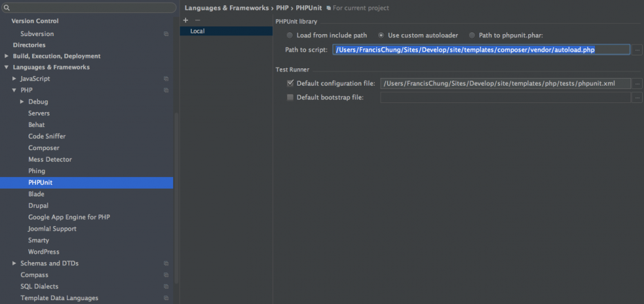This screenshot has width=644, height=304.
Task: Click project-level icon beside Template Data Languages
Action: click(x=166, y=298)
